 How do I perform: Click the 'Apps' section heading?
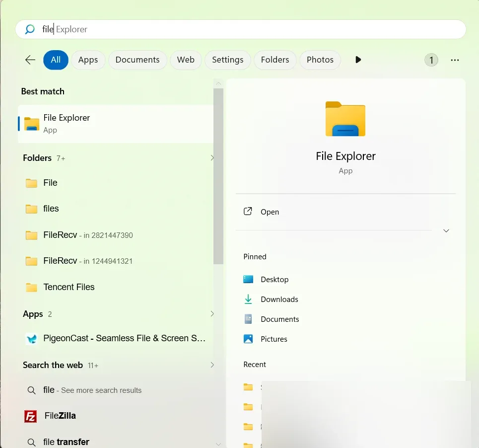[33, 314]
